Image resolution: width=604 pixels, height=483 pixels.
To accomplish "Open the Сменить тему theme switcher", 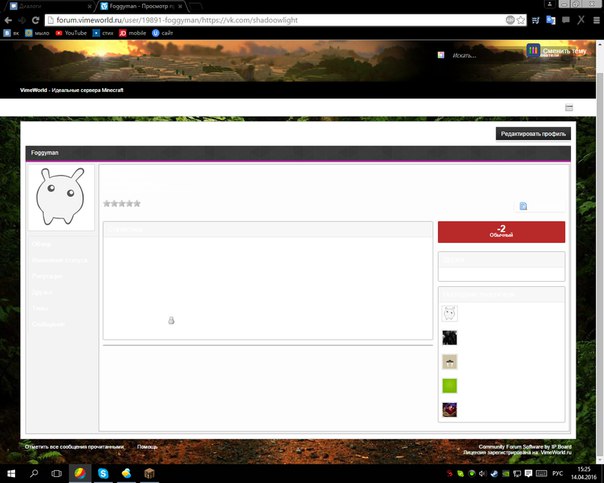I will coord(557,51).
